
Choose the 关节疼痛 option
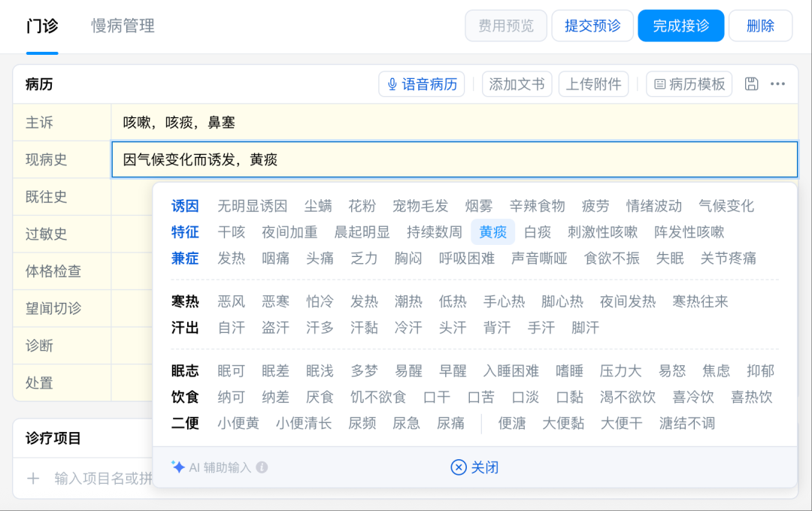point(728,258)
